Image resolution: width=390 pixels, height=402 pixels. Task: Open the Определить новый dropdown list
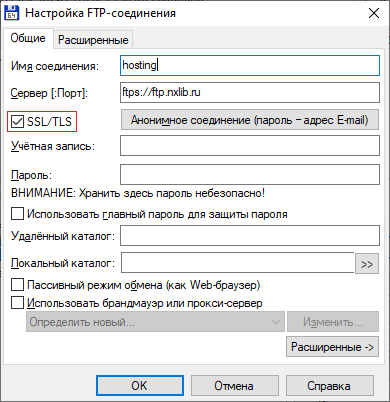(155, 322)
